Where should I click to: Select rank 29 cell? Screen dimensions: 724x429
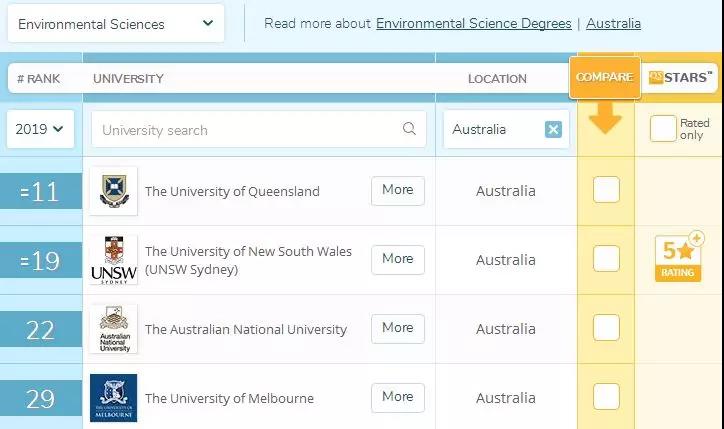point(41,399)
